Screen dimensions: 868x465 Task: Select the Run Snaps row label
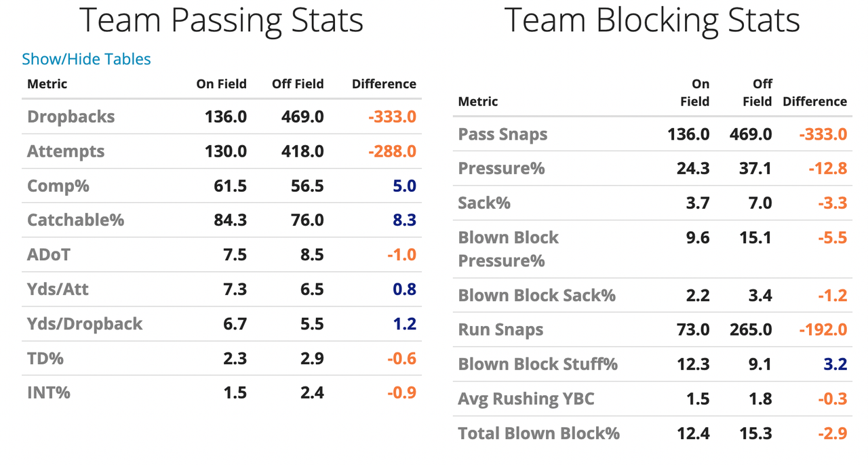(501, 330)
